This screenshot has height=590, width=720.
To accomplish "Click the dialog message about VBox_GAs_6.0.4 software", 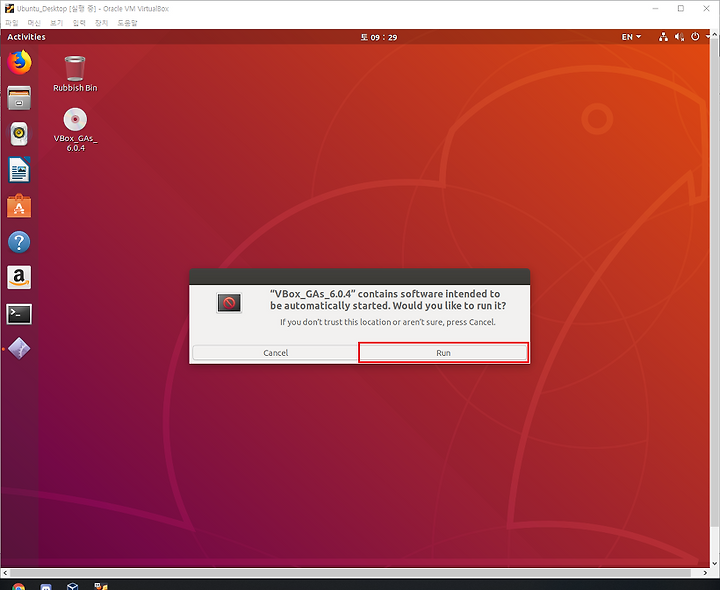I will (x=388, y=300).
